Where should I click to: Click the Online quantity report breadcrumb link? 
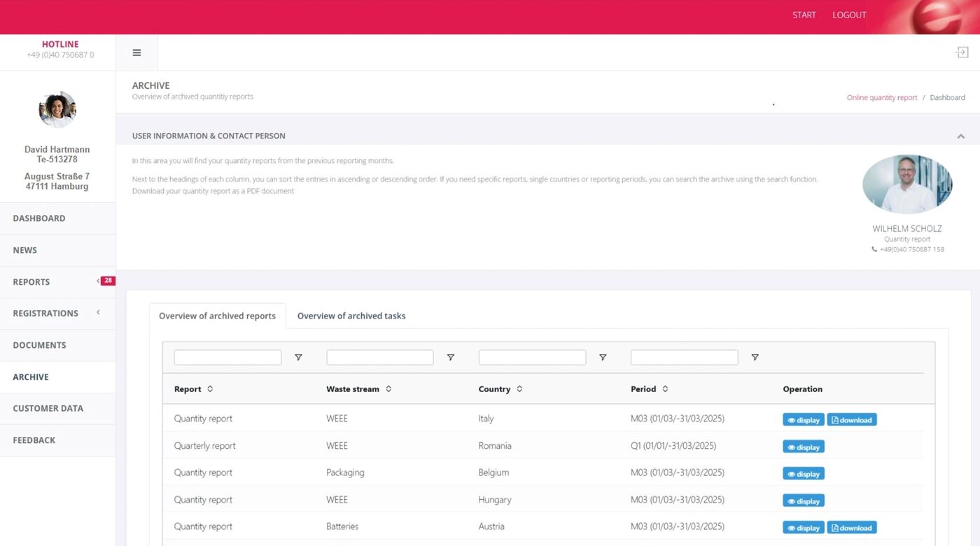pyautogui.click(x=881, y=97)
